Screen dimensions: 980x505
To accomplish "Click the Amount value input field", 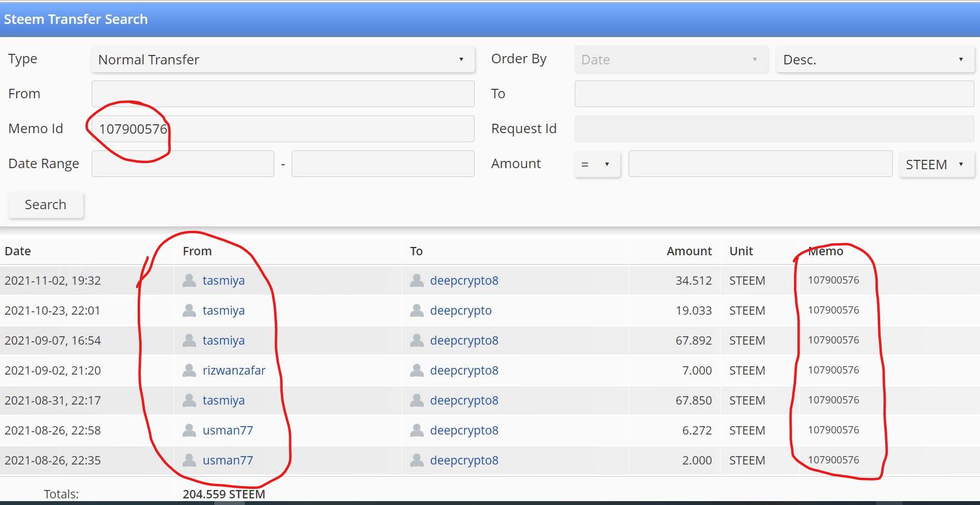I will 760,164.
